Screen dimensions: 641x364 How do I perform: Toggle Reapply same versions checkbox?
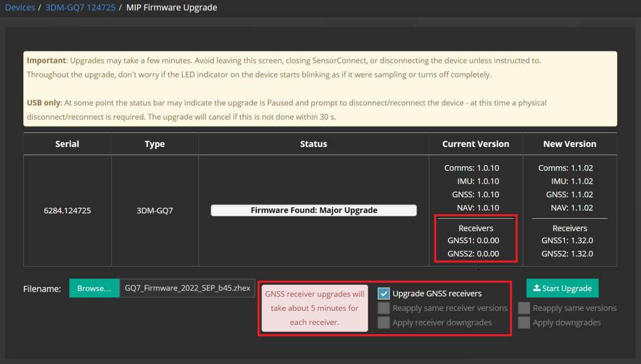(x=524, y=308)
